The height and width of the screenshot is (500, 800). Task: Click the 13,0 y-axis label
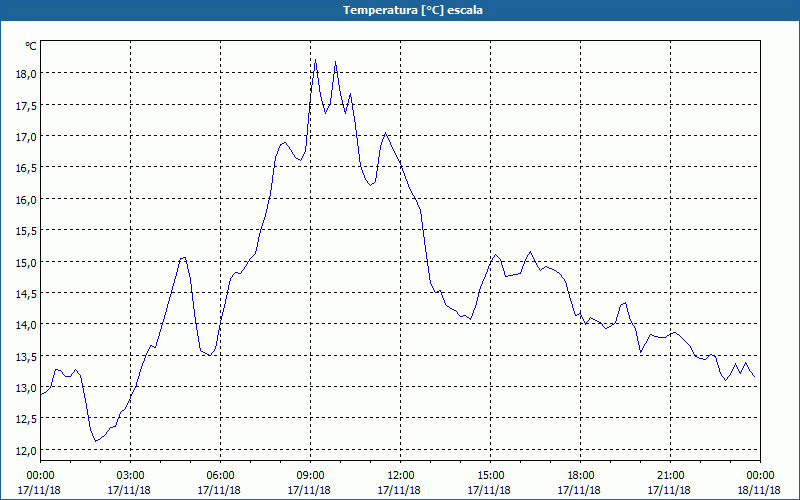point(27,388)
